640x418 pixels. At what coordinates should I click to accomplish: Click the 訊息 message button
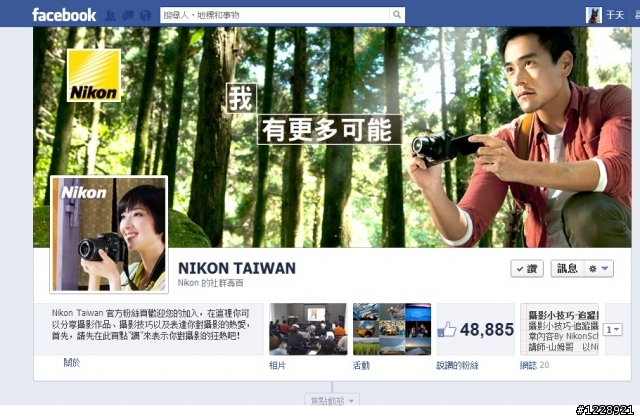tap(567, 269)
